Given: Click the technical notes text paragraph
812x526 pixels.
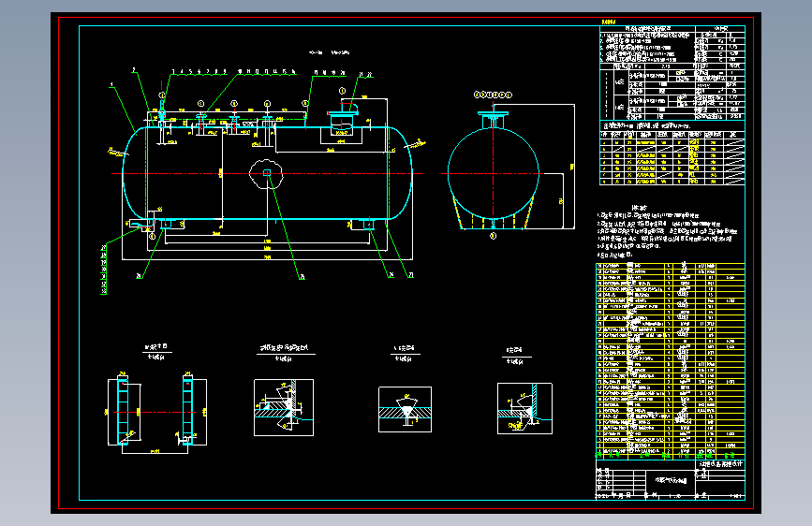Looking at the screenshot, I should pos(668,232).
